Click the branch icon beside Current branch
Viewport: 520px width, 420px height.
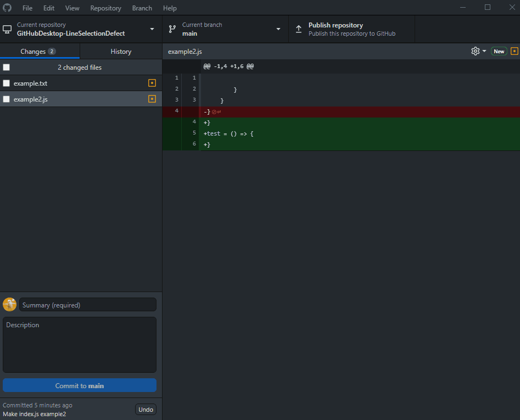[x=173, y=29]
